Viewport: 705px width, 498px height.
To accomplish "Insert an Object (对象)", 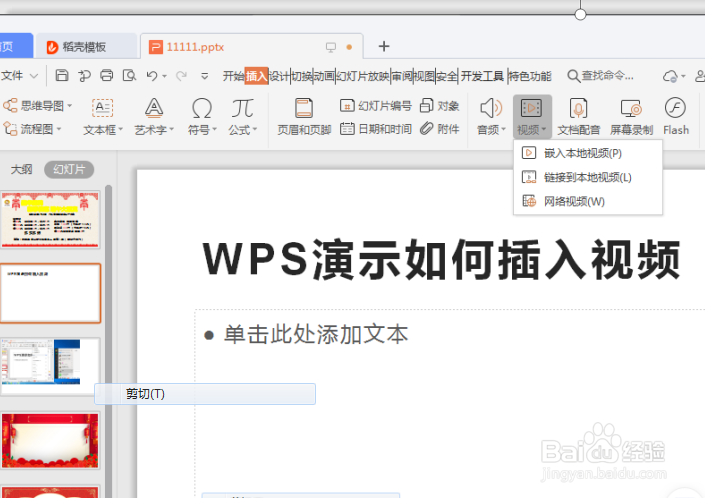I will [x=439, y=106].
